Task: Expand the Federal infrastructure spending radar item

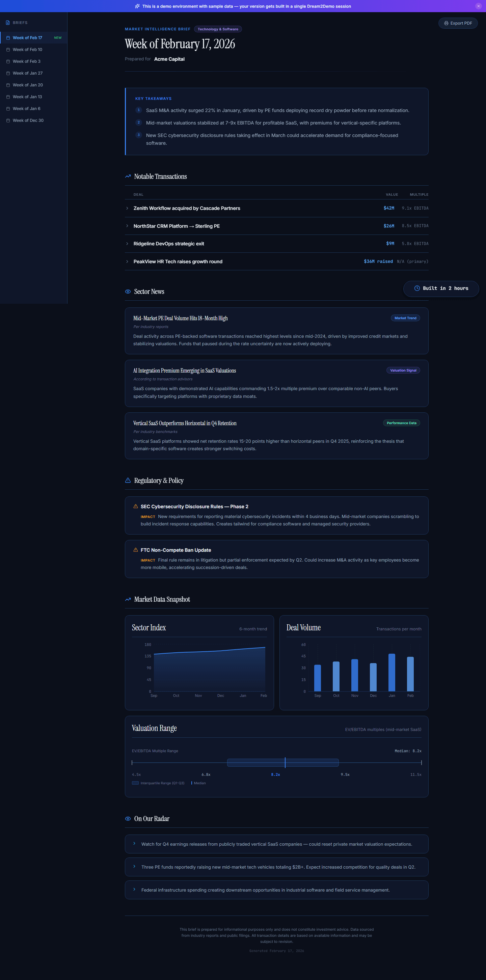Action: click(277, 890)
